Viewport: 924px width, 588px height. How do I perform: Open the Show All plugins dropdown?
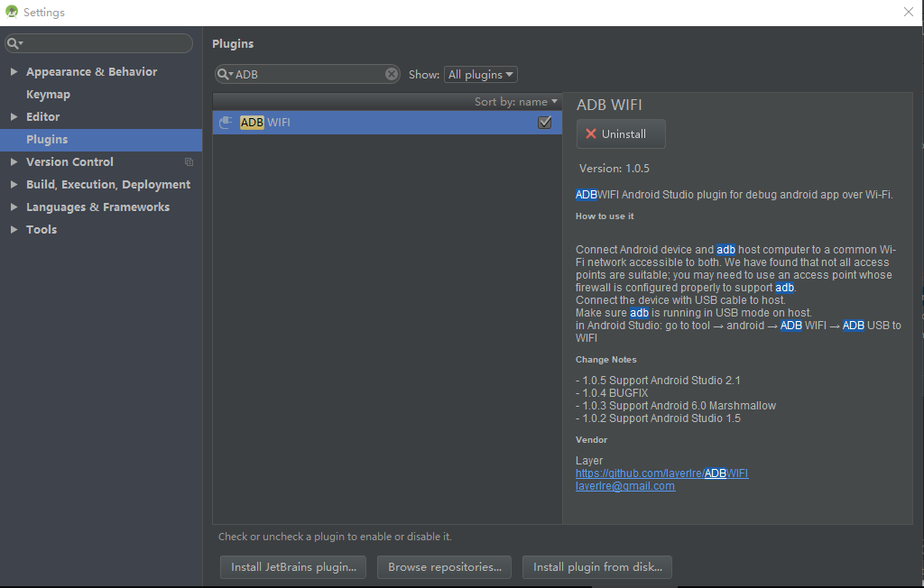[x=480, y=74]
